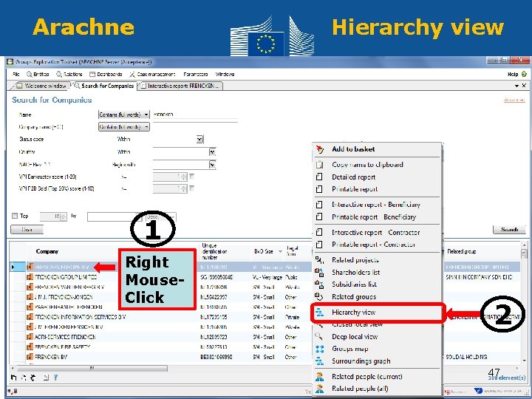
Task: Enable the VPI P20 Sold score checkbox
Action: click(191, 188)
